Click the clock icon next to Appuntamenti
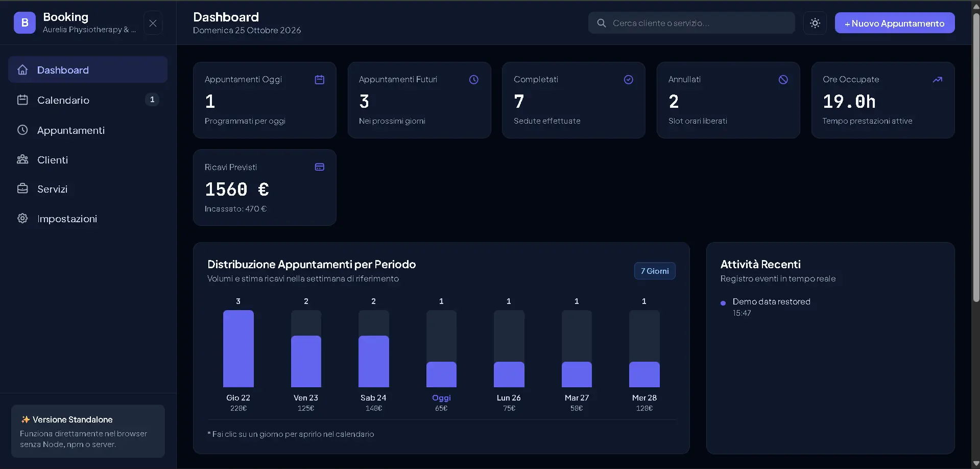 22,130
